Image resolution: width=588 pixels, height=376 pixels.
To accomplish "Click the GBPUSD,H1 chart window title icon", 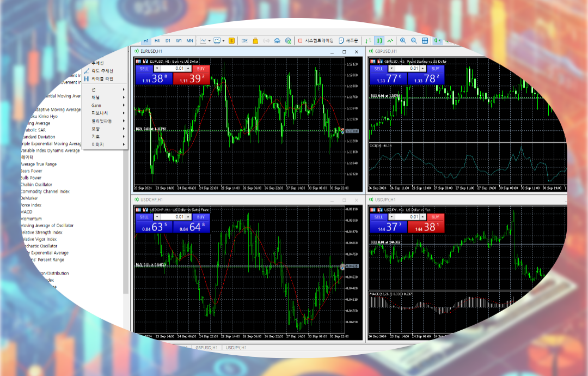I will coord(371,51).
